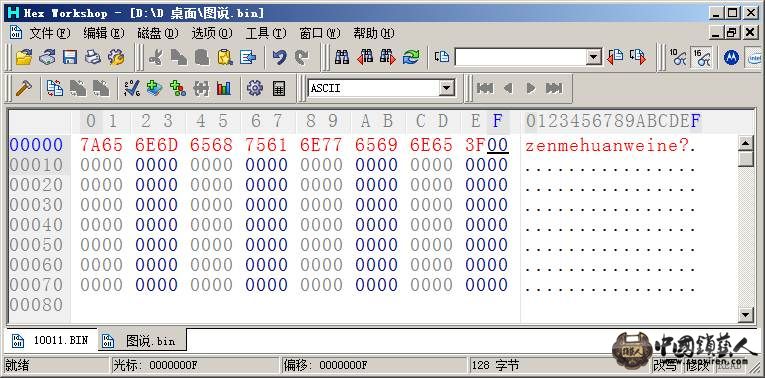
Task: Print the document via the printer icon
Action: [93, 58]
